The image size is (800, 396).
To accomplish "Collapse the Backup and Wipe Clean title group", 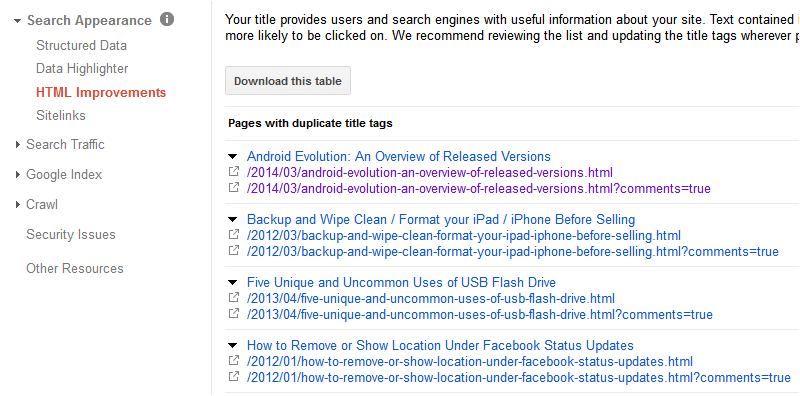I will [x=233, y=220].
